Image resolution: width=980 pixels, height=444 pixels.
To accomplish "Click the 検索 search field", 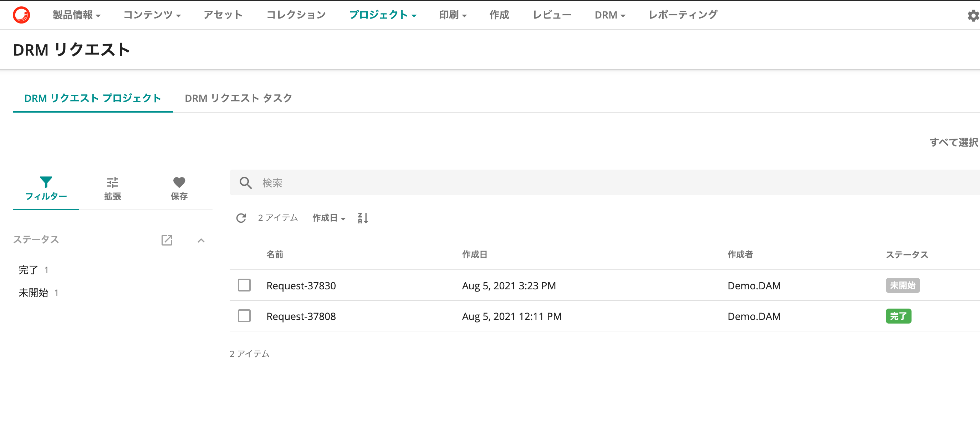I will (x=604, y=183).
